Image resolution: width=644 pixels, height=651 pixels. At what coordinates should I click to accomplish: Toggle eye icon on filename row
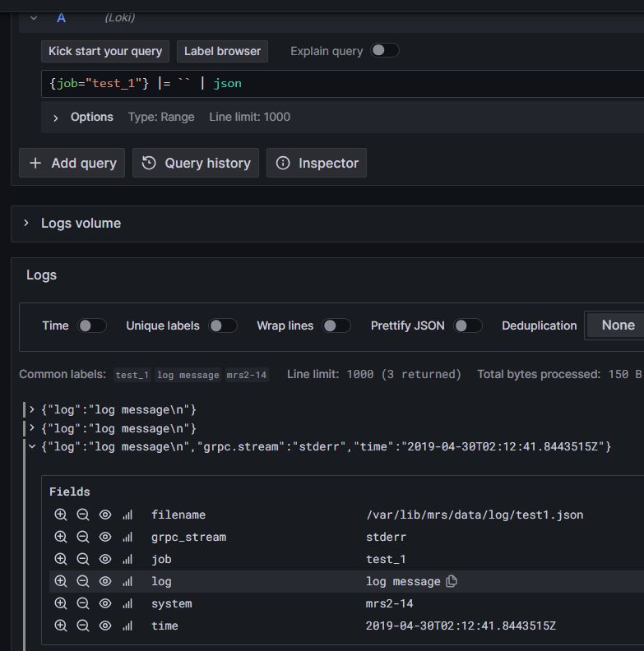point(105,515)
